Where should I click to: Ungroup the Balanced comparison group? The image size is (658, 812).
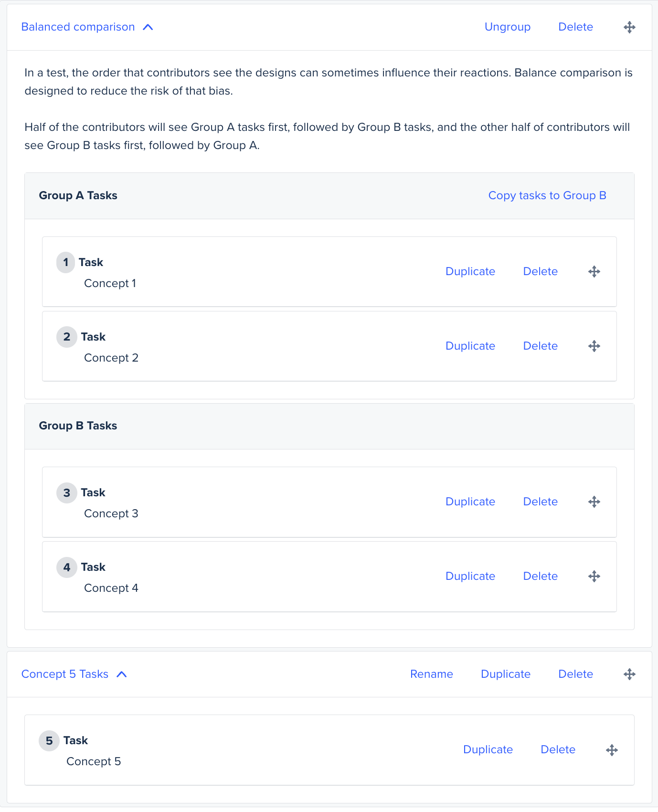point(507,27)
